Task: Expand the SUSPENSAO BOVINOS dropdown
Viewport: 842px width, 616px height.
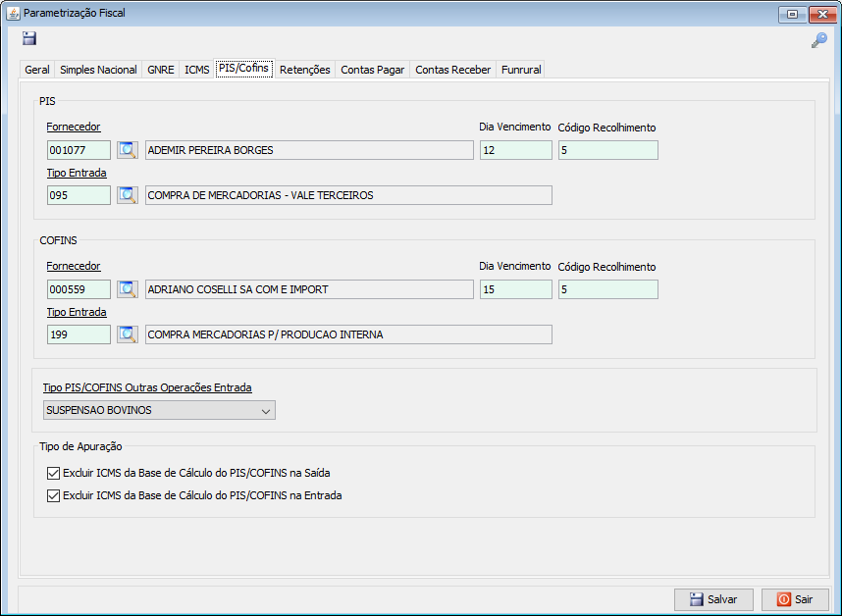Action: (265, 411)
